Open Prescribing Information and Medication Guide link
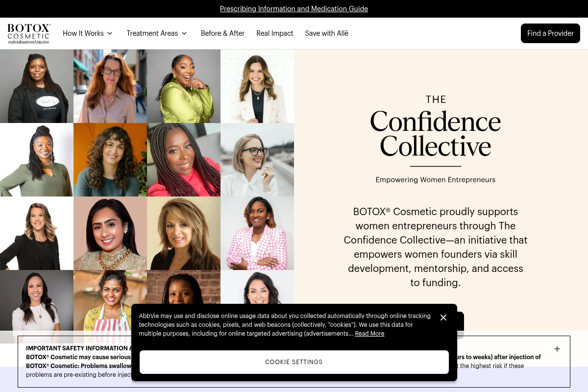Screen dimensions: 588x392 click(294, 9)
